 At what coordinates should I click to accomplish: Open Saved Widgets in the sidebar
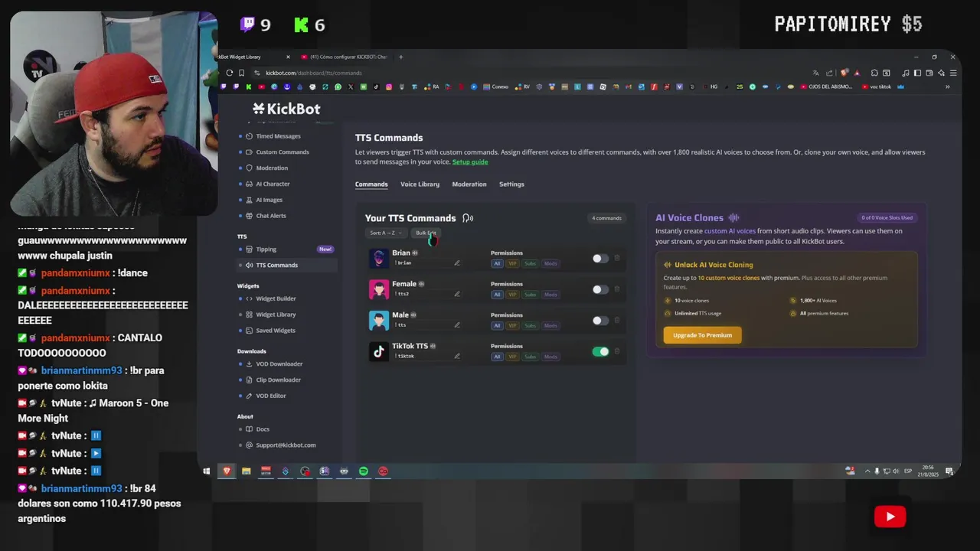coord(276,331)
